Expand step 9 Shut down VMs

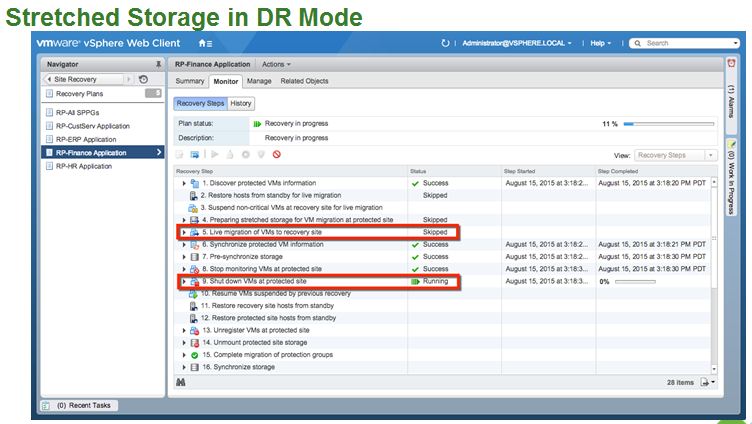[184, 282]
